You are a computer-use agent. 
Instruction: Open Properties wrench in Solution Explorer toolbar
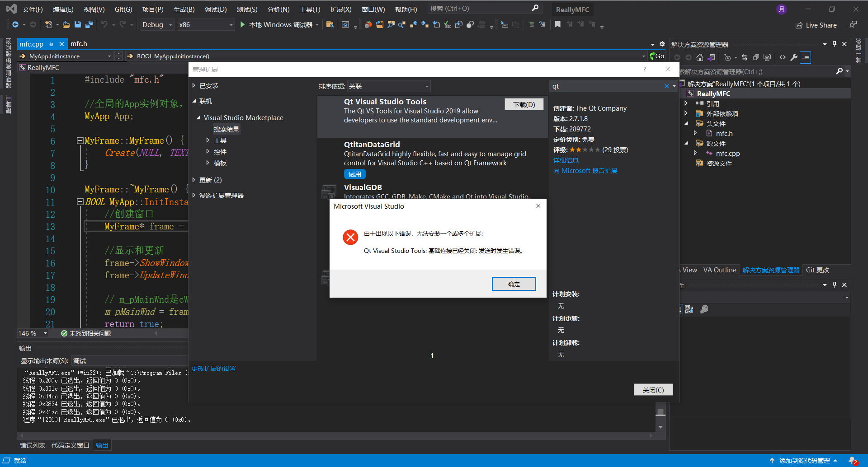click(794, 57)
